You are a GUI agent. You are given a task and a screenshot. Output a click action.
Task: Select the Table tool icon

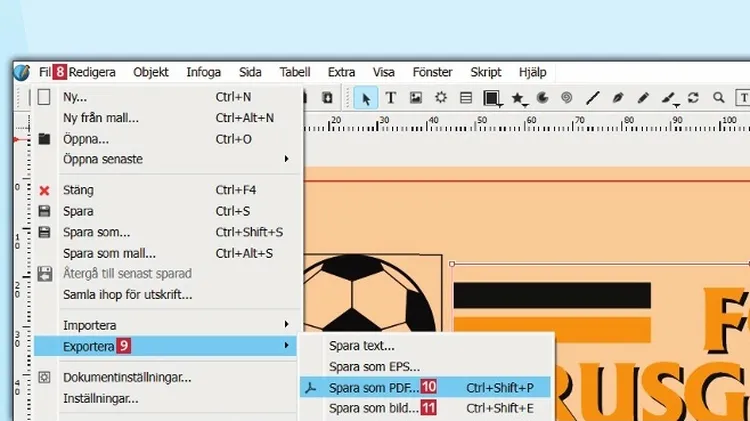pyautogui.click(x=466, y=98)
